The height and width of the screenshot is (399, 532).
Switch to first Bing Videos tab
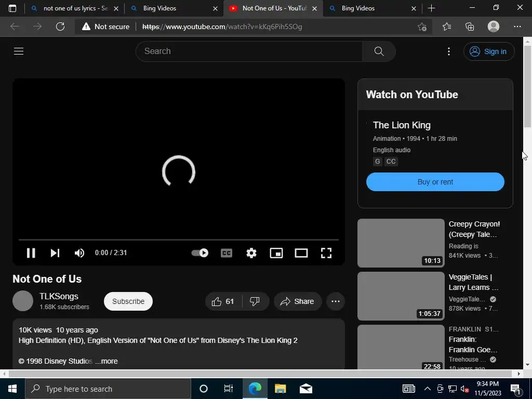click(174, 8)
